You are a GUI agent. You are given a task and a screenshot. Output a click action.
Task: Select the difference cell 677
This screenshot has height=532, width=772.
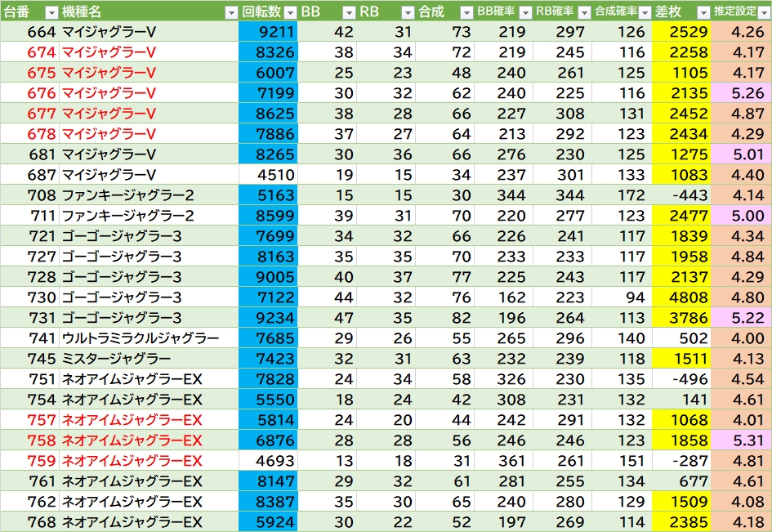681,482
